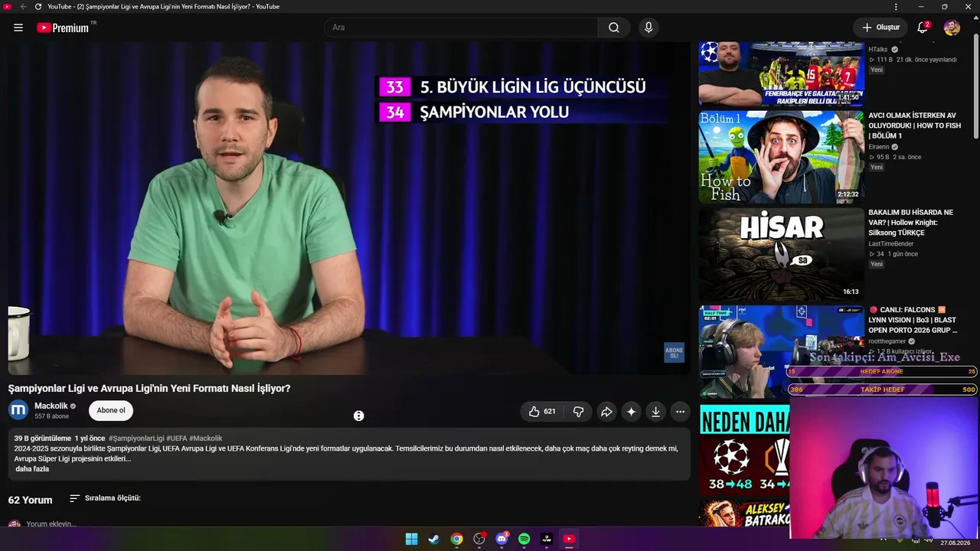
Task: Open the 'How to Fish' video thumbnail
Action: [x=781, y=157]
